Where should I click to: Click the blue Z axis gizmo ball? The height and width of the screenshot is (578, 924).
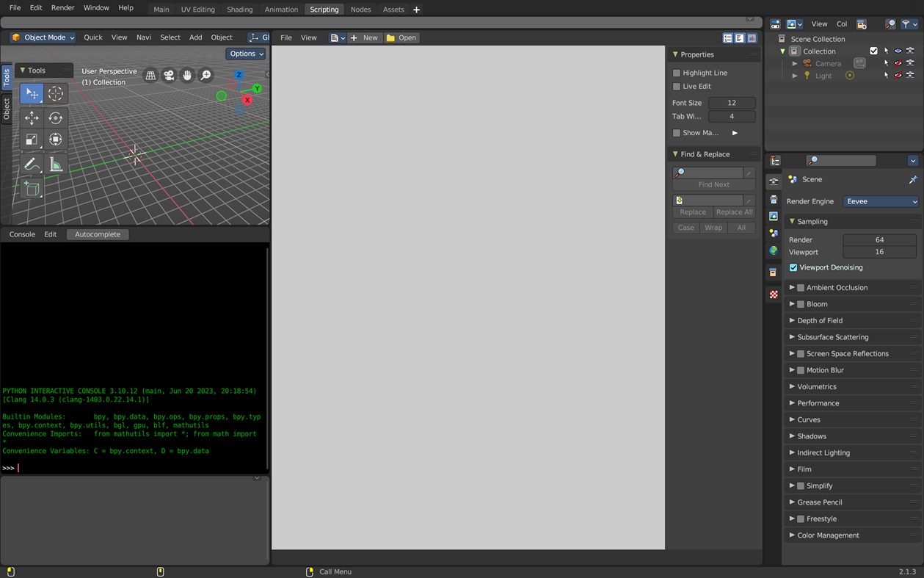(x=239, y=74)
